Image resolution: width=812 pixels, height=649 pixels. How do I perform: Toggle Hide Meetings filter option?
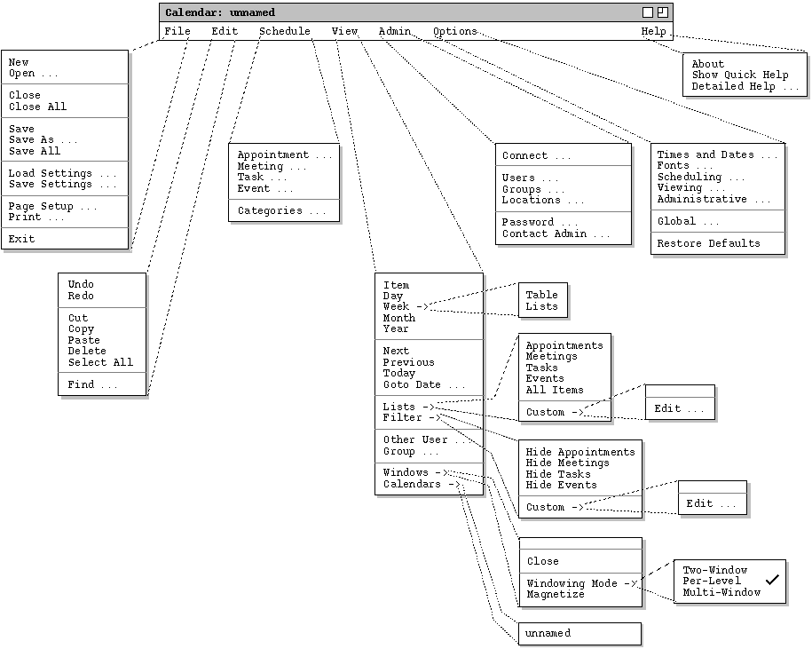(x=567, y=463)
